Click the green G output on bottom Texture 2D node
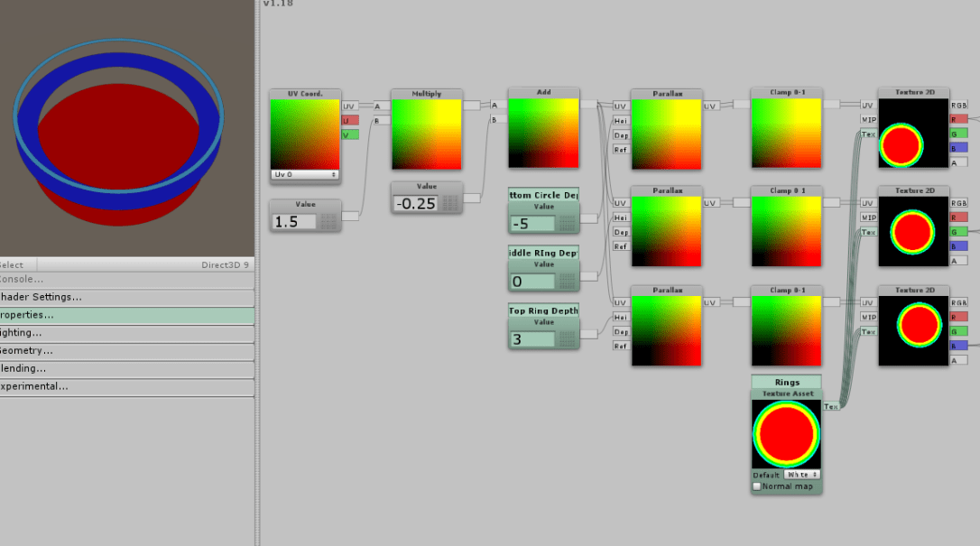This screenshot has height=546, width=980. (x=958, y=331)
